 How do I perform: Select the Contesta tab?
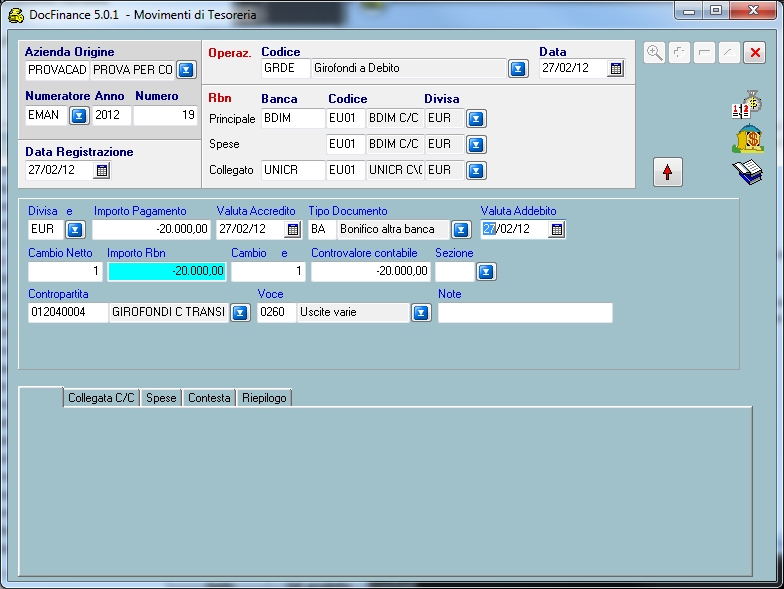tap(208, 398)
